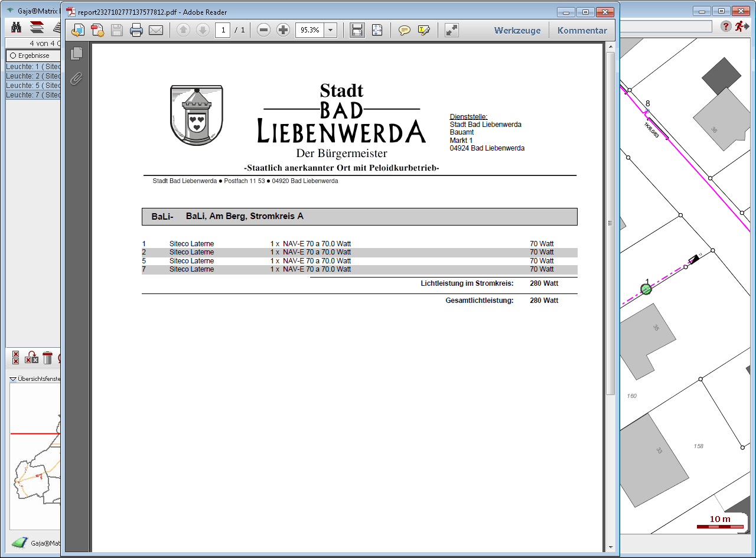Select Leuchte: 2 in results list
The height and width of the screenshot is (558, 756).
tap(33, 76)
